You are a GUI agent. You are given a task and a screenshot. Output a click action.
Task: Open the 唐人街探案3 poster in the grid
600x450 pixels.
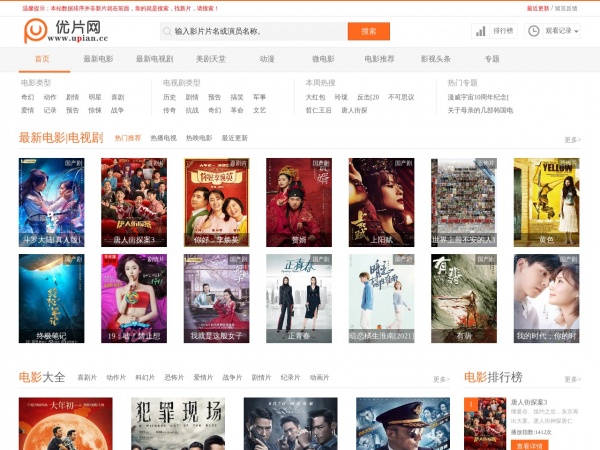tap(134, 202)
